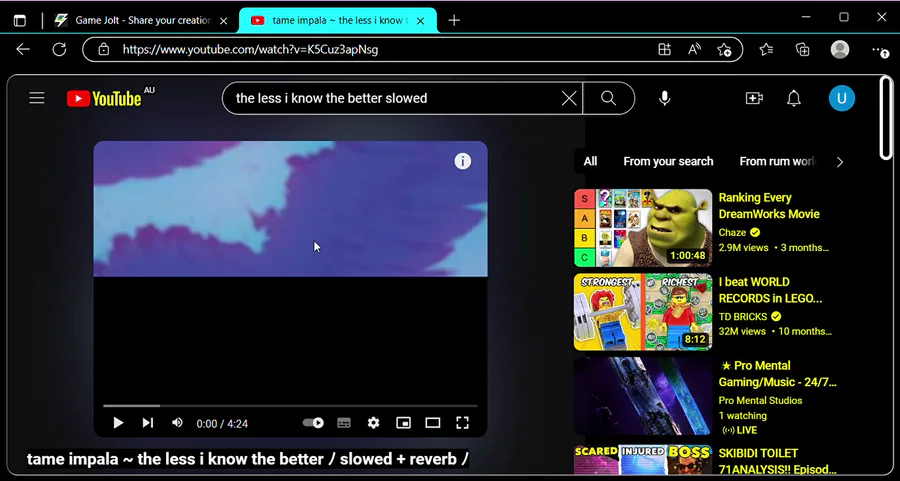This screenshot has height=481, width=900.
Task: Close the tame impala tab
Action: (x=420, y=21)
